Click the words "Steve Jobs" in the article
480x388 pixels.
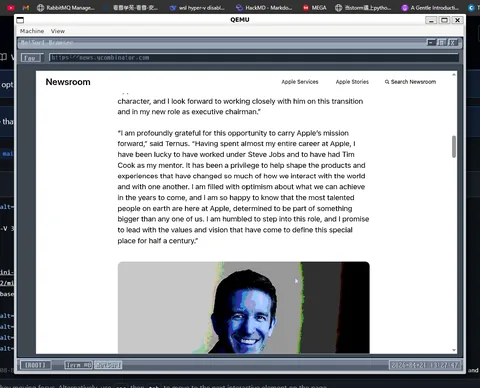pos(266,154)
